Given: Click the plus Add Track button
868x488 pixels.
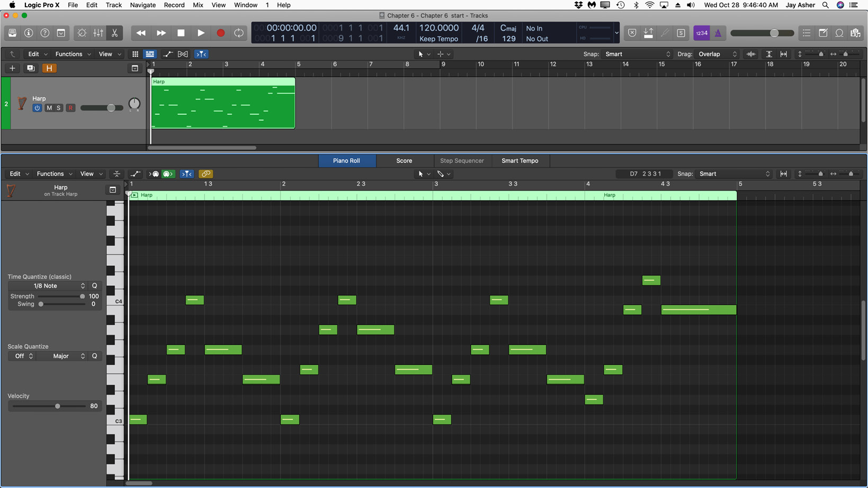Looking at the screenshot, I should [12, 68].
